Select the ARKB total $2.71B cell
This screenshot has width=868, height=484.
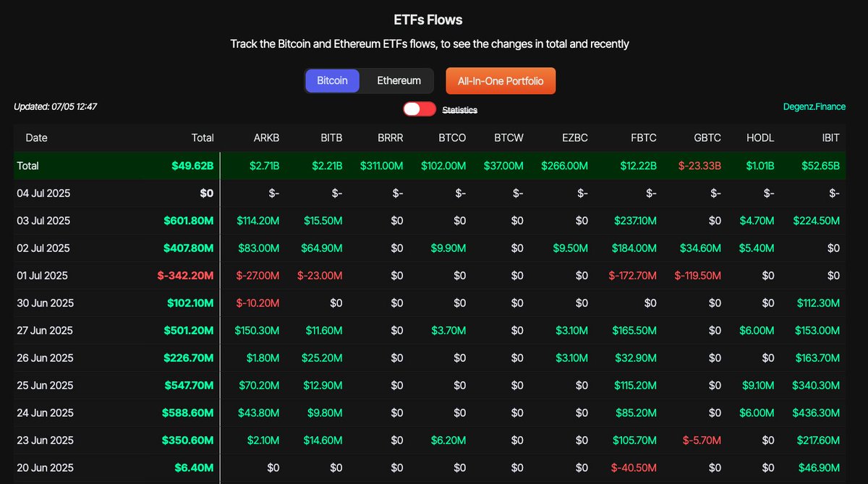[x=264, y=166]
